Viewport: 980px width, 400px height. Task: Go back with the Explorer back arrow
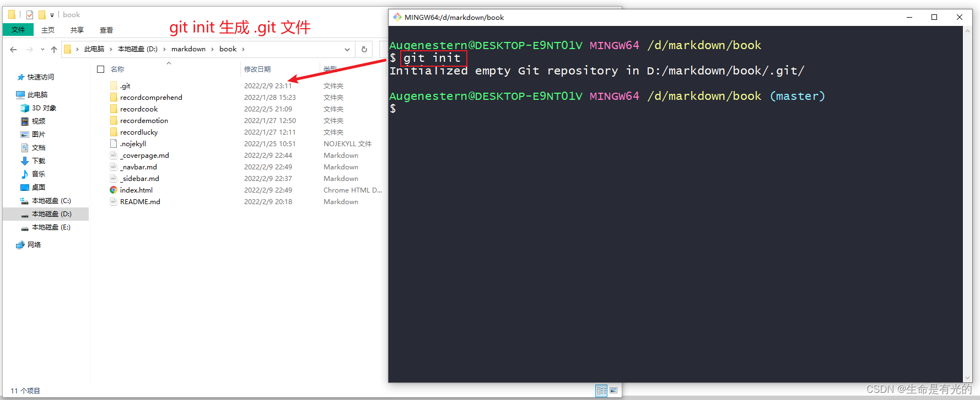[x=13, y=50]
